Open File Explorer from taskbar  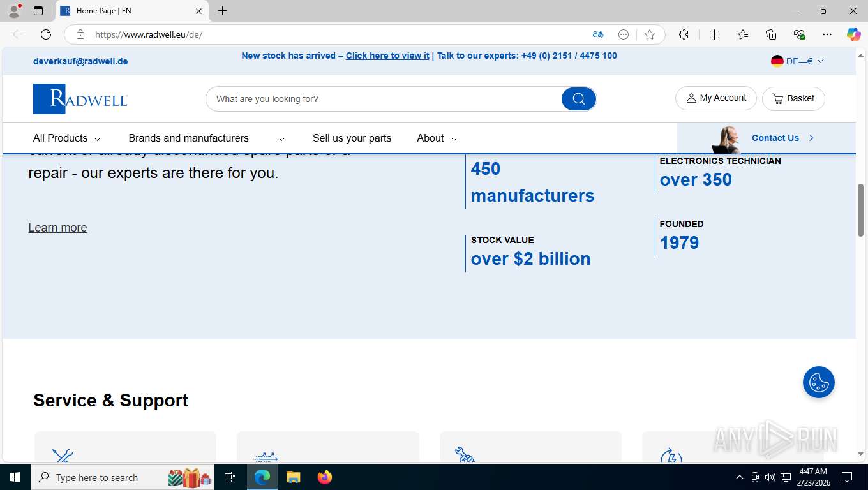click(293, 477)
